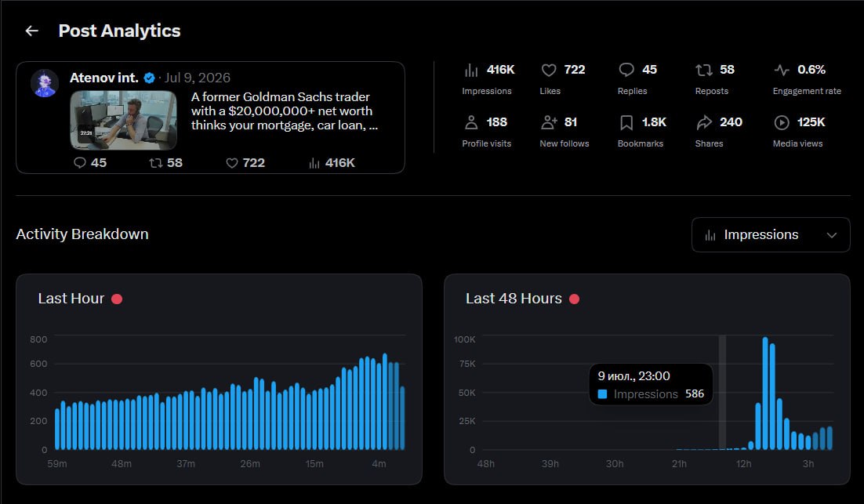Click the Bookmarks icon showing 1.8K
The height and width of the screenshot is (504, 864).
626,122
